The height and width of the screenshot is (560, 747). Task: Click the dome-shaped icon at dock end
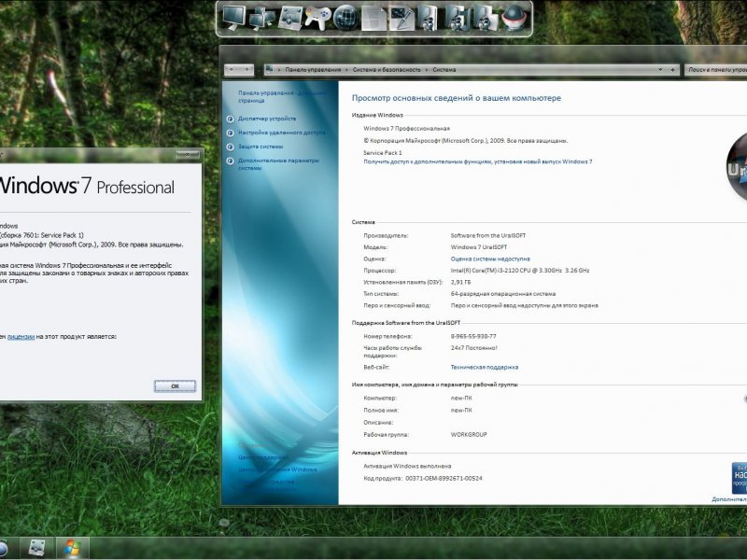pyautogui.click(x=514, y=19)
